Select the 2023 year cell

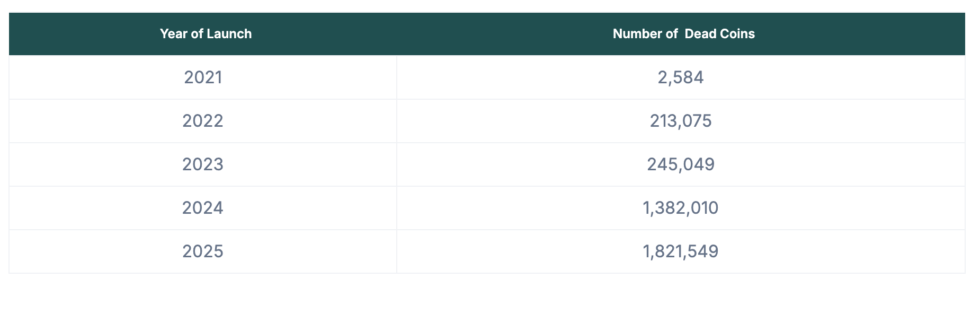tap(203, 164)
